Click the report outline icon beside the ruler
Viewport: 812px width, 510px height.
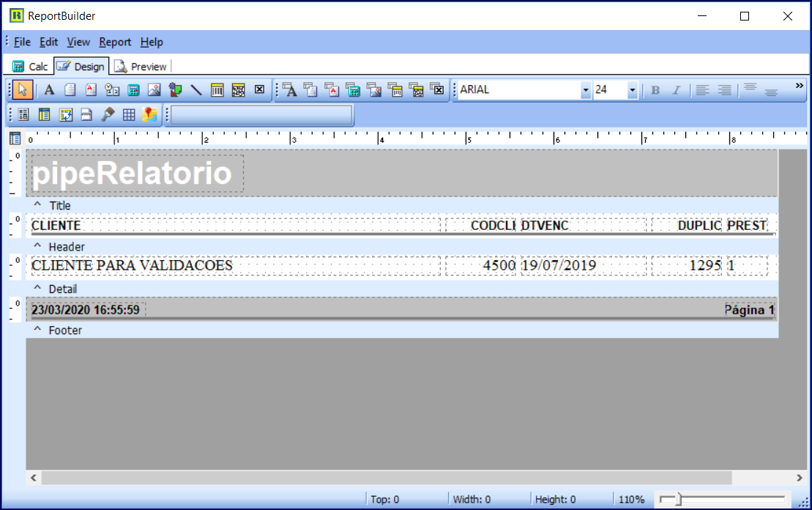click(15, 138)
